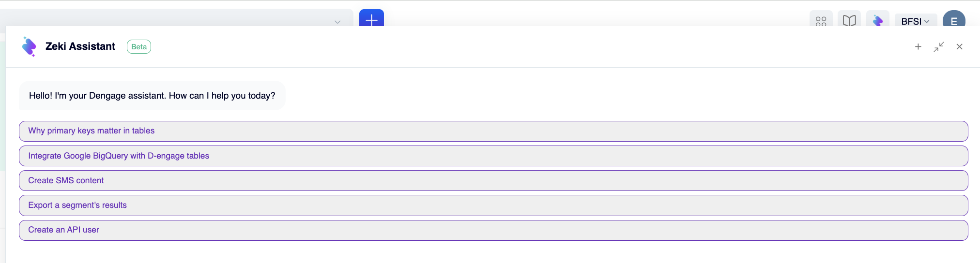Open the documentation book icon
The width and height of the screenshot is (980, 263).
(849, 20)
